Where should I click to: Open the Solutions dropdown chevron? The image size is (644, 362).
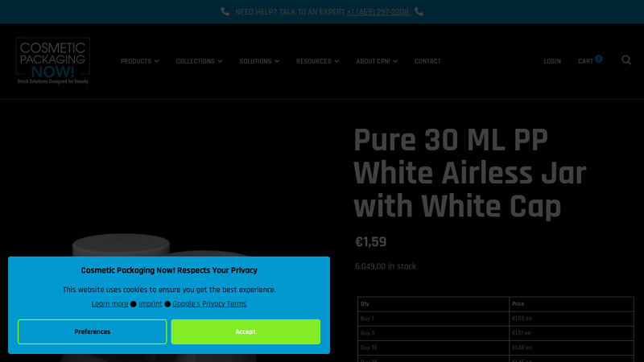277,61
